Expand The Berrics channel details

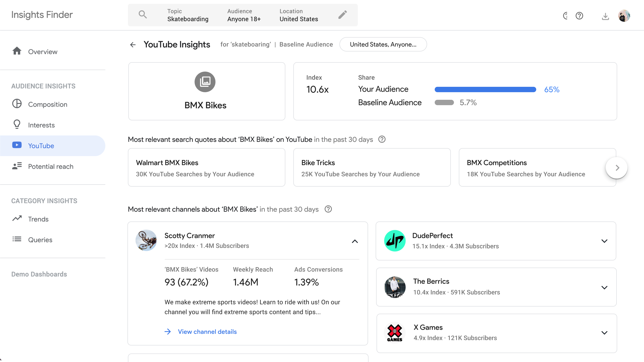tap(604, 287)
